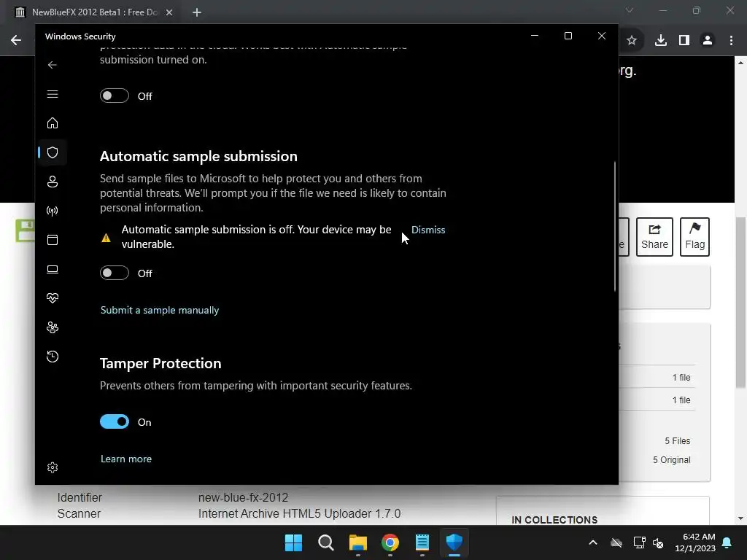Open Protection history clock icon
Screen dimensions: 747x560
click(53, 356)
